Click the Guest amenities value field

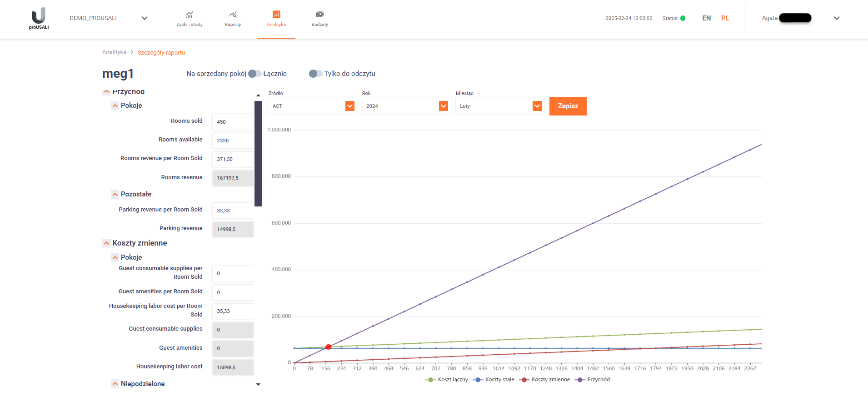point(233,349)
